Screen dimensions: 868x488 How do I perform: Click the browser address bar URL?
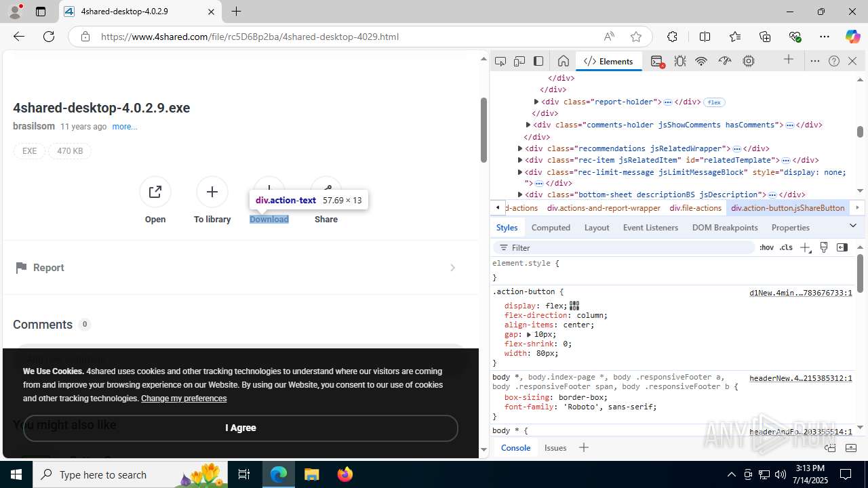[x=250, y=37]
